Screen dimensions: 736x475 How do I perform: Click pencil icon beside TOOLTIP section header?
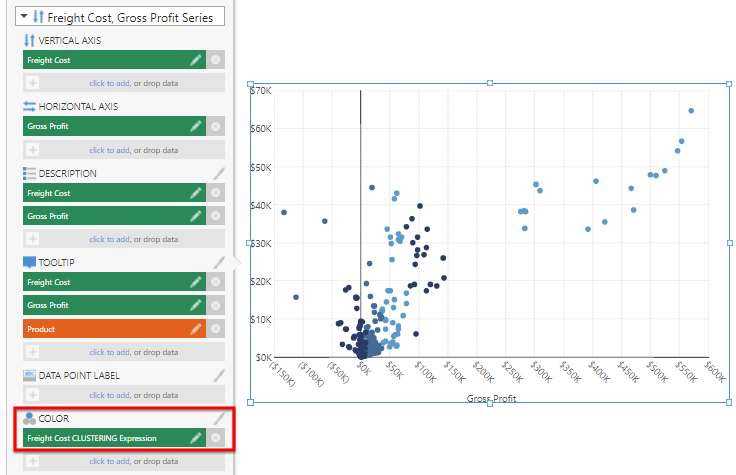pyautogui.click(x=219, y=262)
